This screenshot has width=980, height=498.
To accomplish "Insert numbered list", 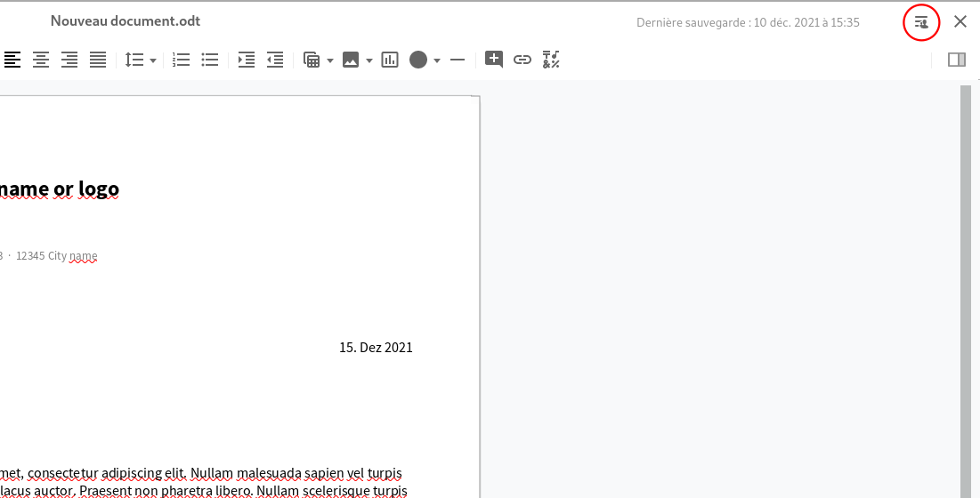I will coord(182,60).
